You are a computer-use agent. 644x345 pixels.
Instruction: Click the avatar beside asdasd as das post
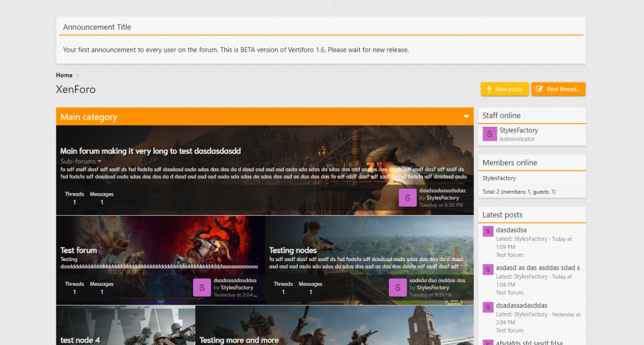(x=488, y=269)
